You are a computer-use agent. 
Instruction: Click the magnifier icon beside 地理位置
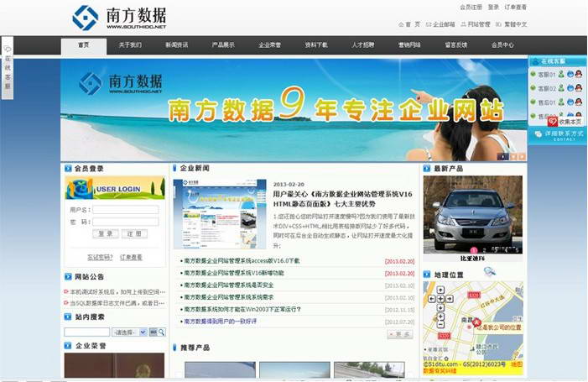pyautogui.click(x=490, y=271)
